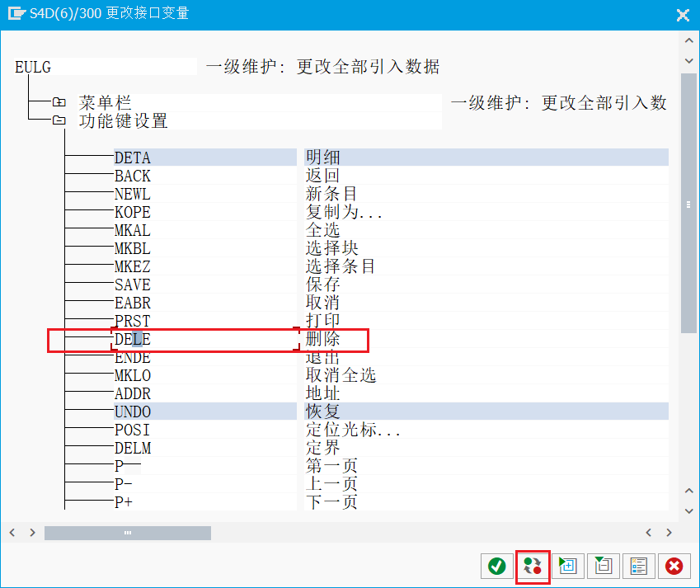Image resolution: width=700 pixels, height=588 pixels.
Task: Click the 取消 description text
Action: (x=322, y=303)
